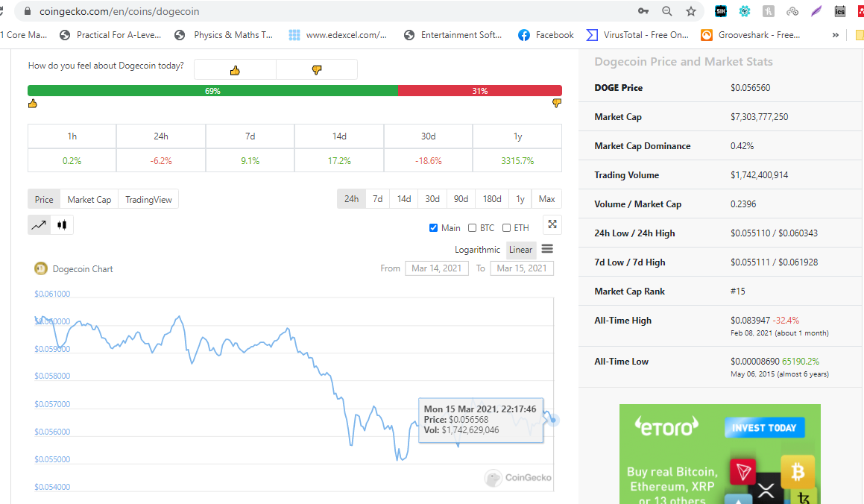Click the thumbs down vote button
The height and width of the screenshot is (504, 864).
click(317, 70)
